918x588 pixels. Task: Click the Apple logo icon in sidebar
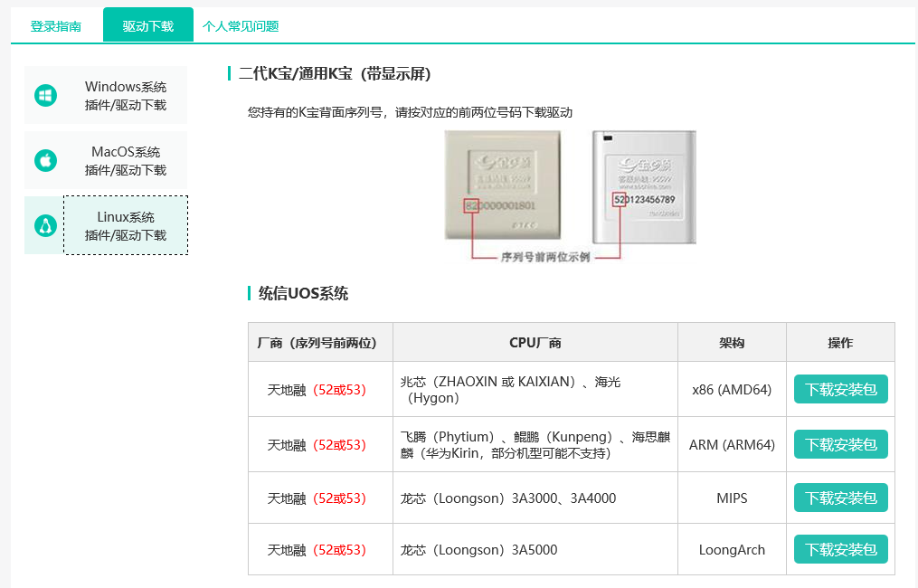tap(45, 160)
